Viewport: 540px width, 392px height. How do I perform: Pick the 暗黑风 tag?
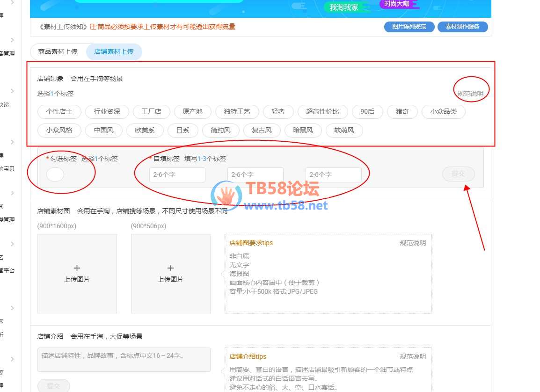[303, 130]
